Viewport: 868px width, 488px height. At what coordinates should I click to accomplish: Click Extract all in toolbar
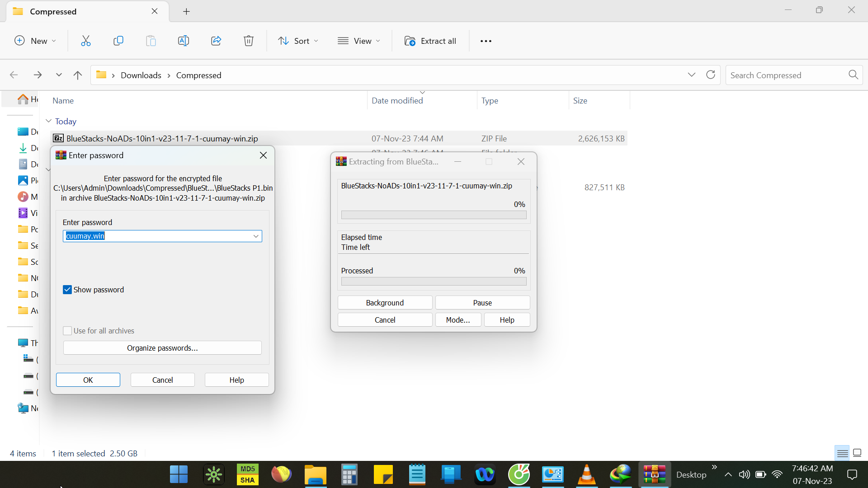[430, 41]
